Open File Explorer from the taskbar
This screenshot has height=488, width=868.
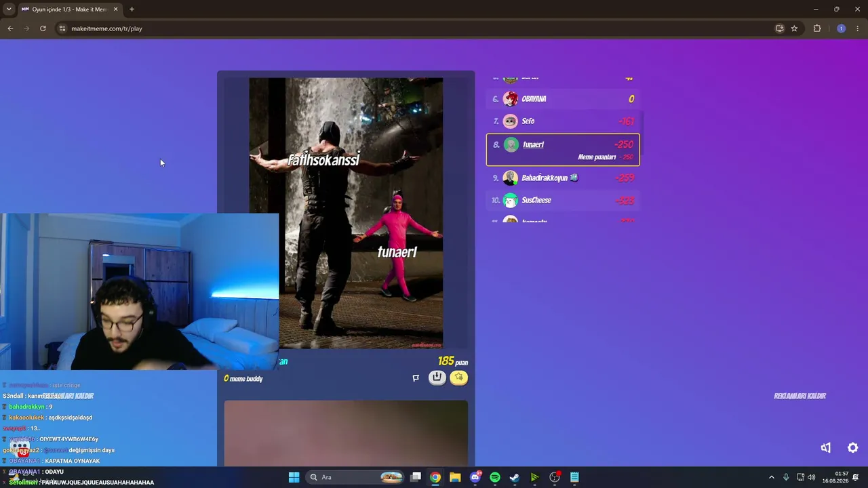pyautogui.click(x=455, y=477)
